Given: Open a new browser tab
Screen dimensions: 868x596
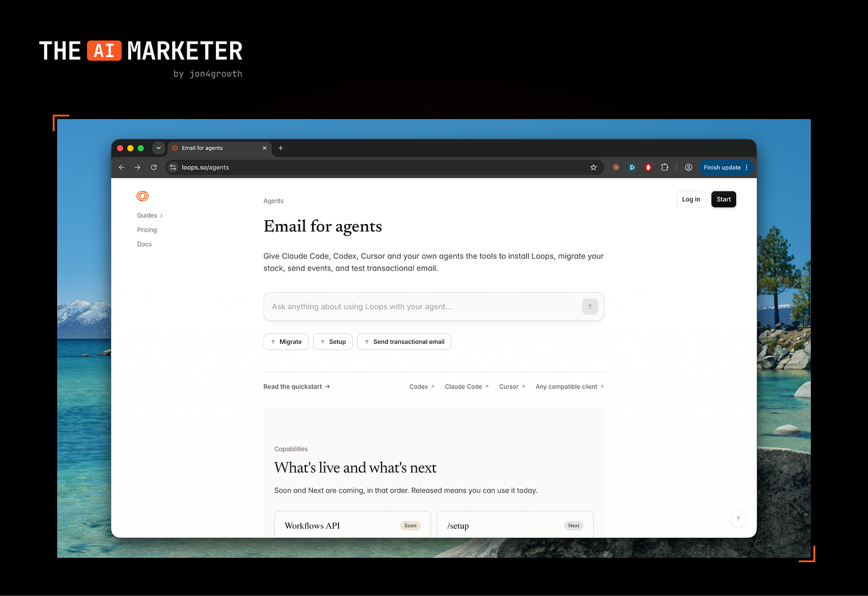Looking at the screenshot, I should 281,148.
